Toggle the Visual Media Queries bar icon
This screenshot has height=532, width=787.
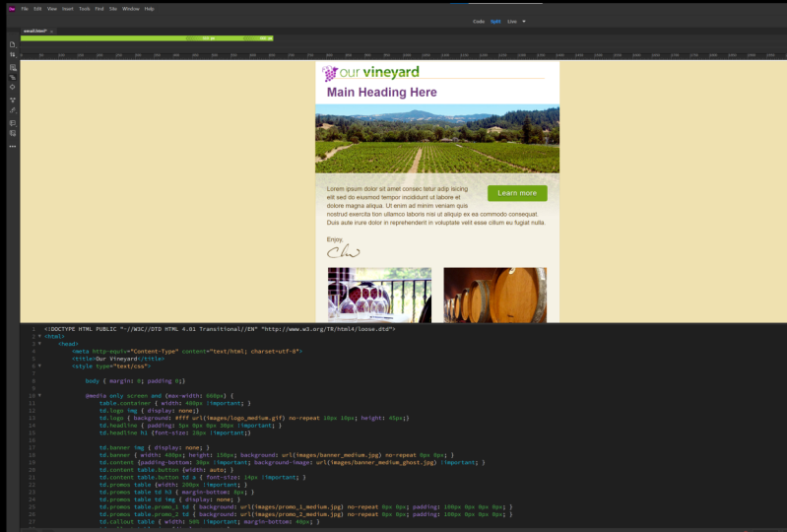click(x=13, y=77)
